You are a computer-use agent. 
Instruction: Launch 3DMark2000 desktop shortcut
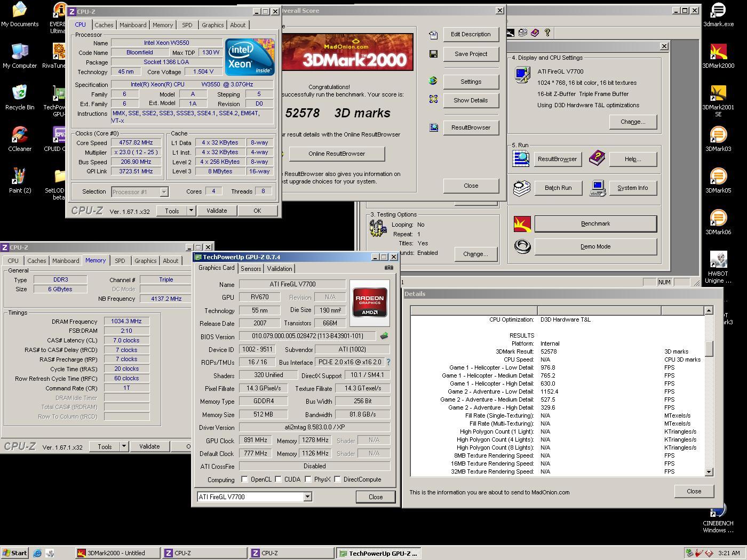(718, 56)
